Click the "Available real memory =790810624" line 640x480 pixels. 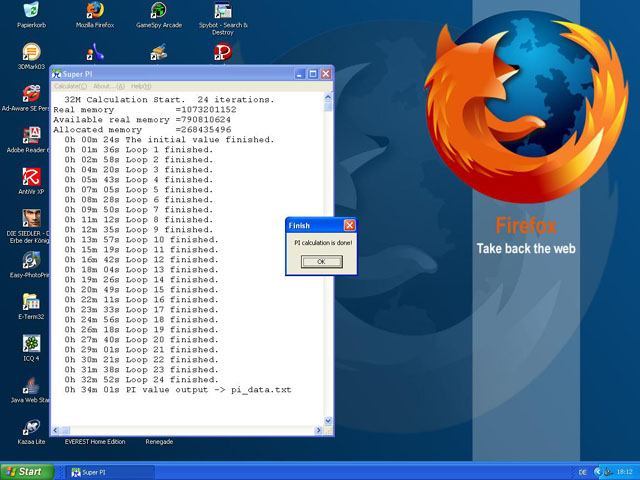coord(142,120)
